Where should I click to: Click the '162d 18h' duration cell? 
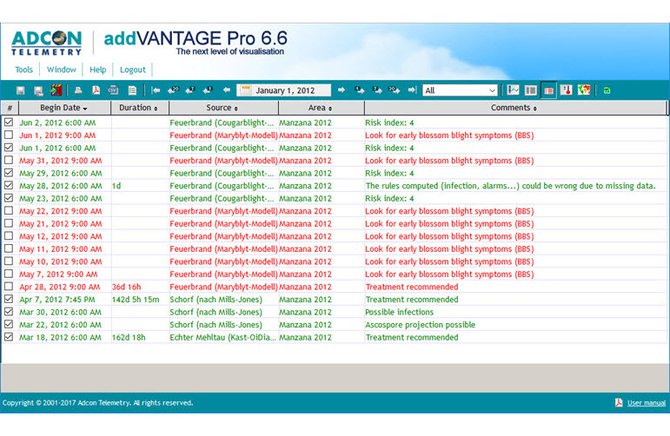coord(129,337)
